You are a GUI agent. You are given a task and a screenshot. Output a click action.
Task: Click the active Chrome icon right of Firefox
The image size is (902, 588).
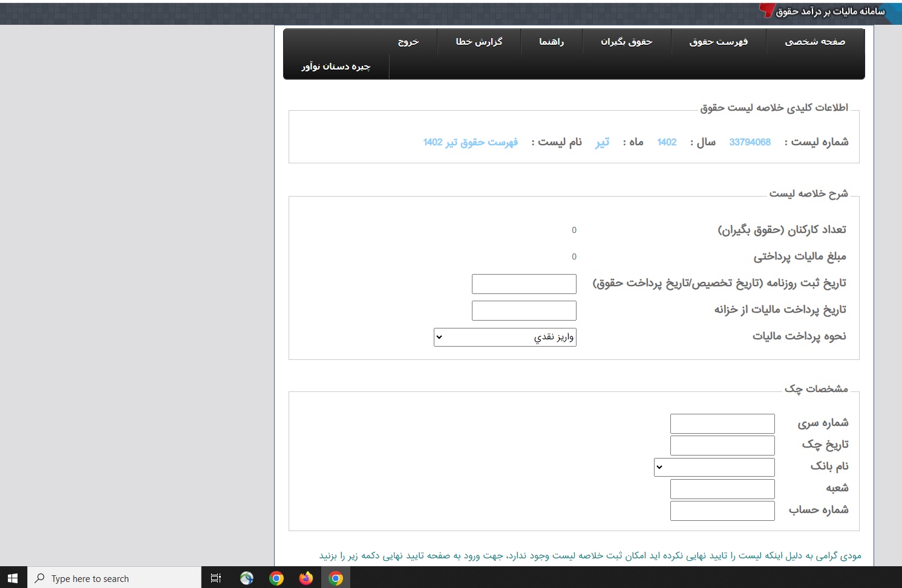tap(336, 578)
